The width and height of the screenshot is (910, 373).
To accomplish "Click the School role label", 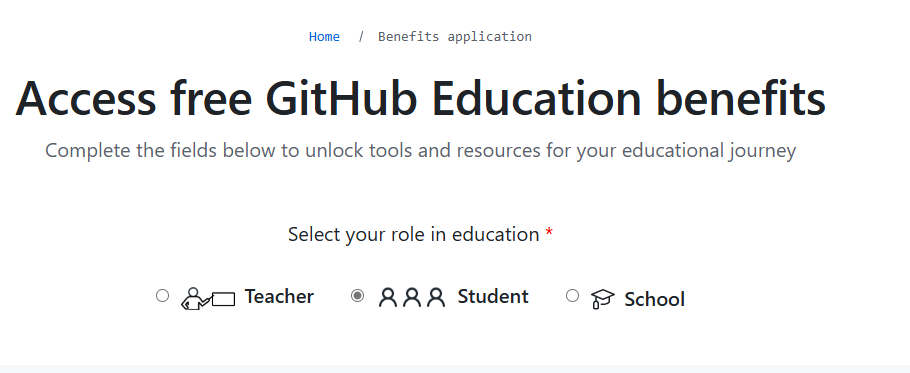I will (x=654, y=299).
